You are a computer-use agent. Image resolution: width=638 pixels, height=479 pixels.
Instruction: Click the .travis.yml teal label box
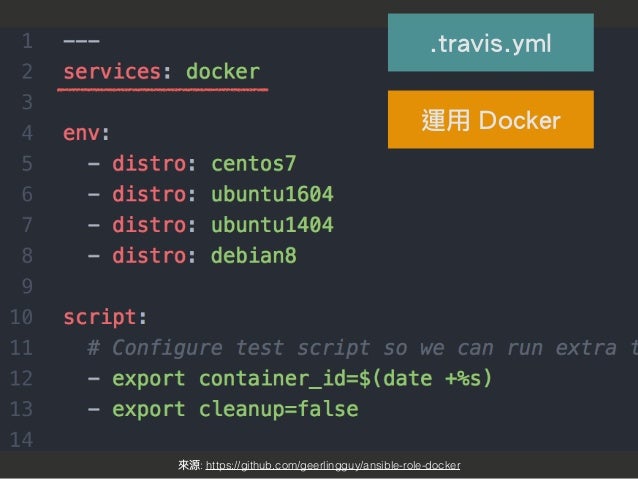point(491,43)
